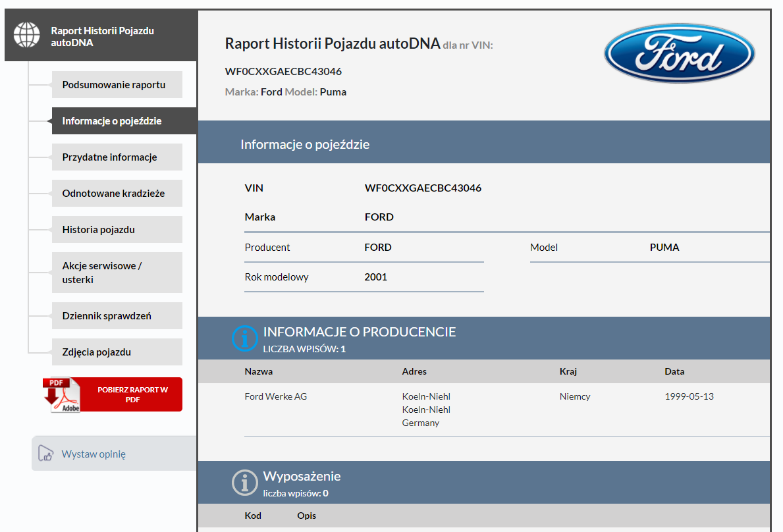This screenshot has width=783, height=532.
Task: Click the Marka value FORD
Action: point(379,217)
